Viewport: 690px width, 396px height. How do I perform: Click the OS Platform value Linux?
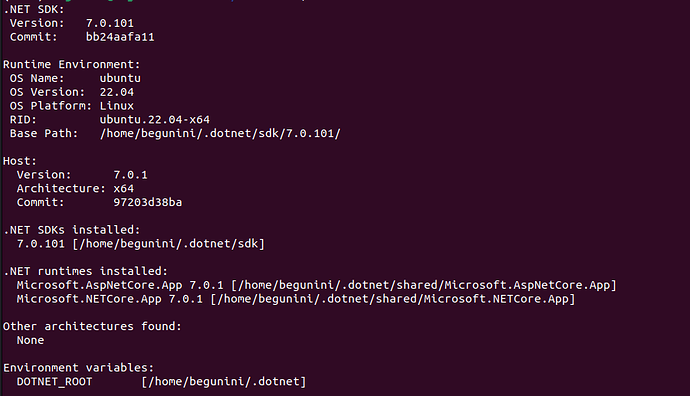point(117,106)
